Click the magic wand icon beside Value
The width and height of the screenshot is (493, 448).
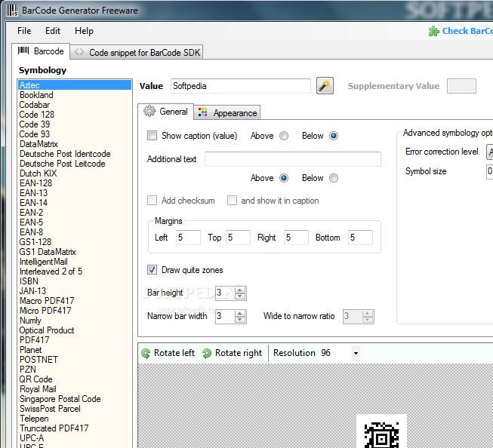(325, 86)
